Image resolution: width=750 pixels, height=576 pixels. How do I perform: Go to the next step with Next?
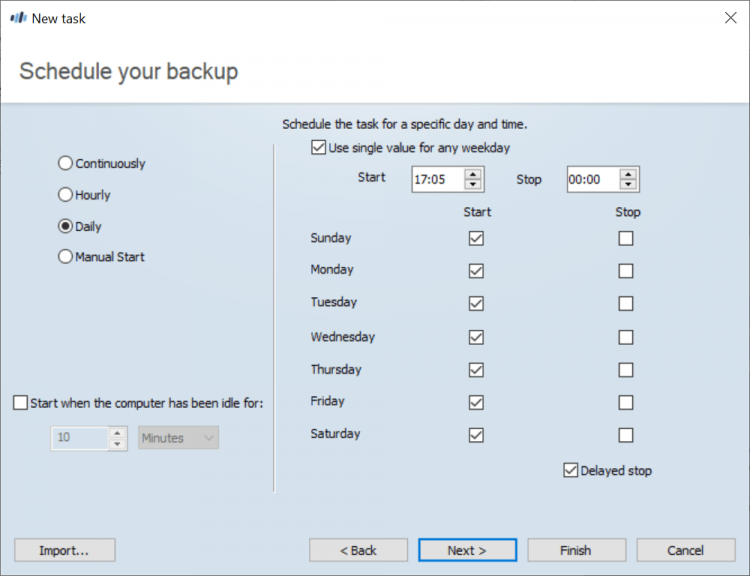(x=467, y=550)
